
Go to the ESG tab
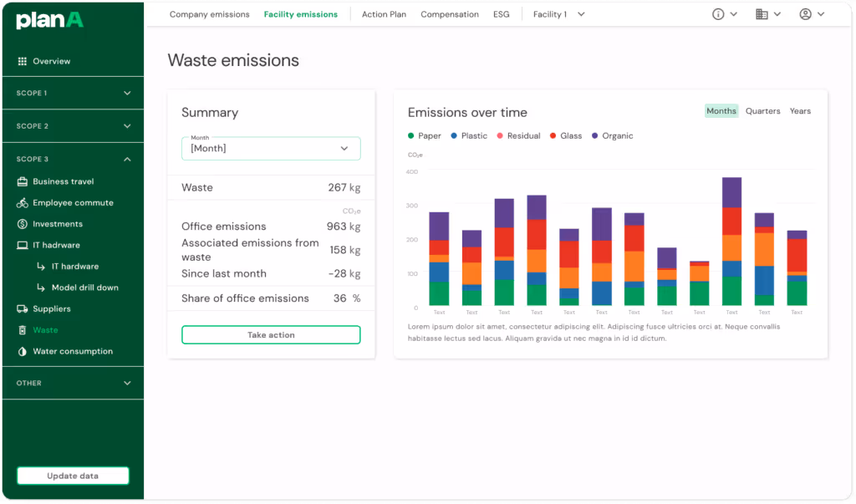coord(502,14)
